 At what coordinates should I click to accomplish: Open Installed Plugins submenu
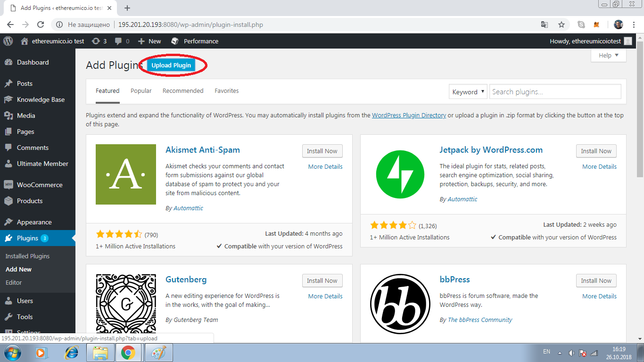pos(27,256)
